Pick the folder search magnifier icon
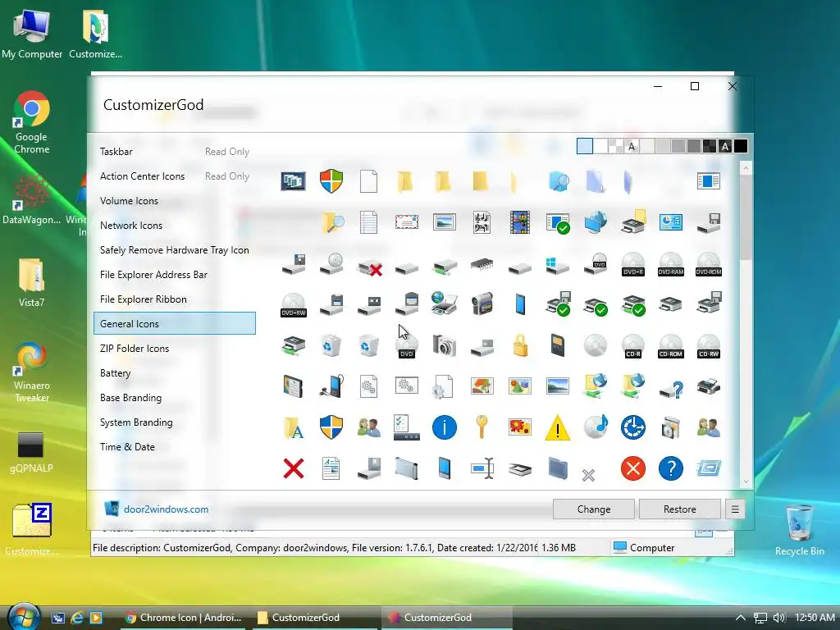Viewport: 840px width, 630px height. [332, 222]
